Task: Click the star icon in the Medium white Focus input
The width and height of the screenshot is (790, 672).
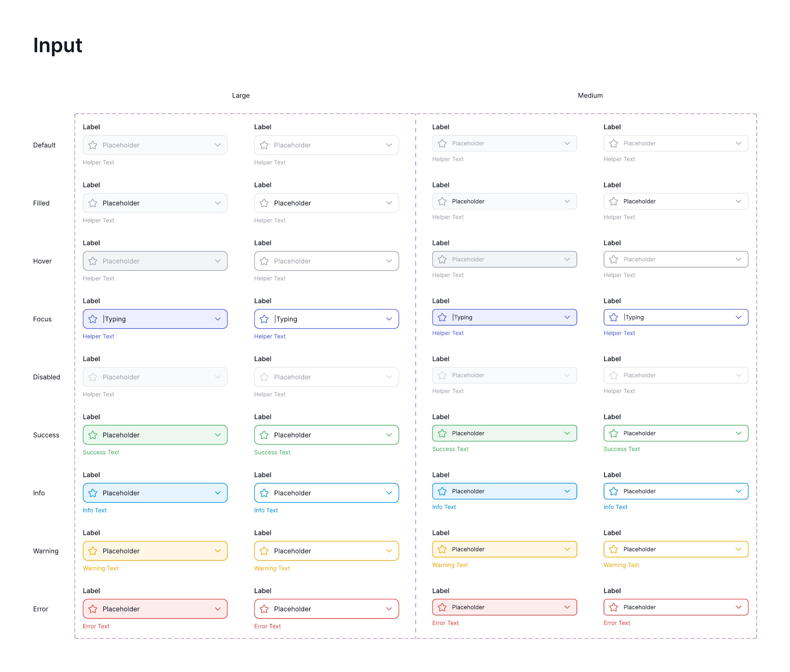Action: [613, 317]
